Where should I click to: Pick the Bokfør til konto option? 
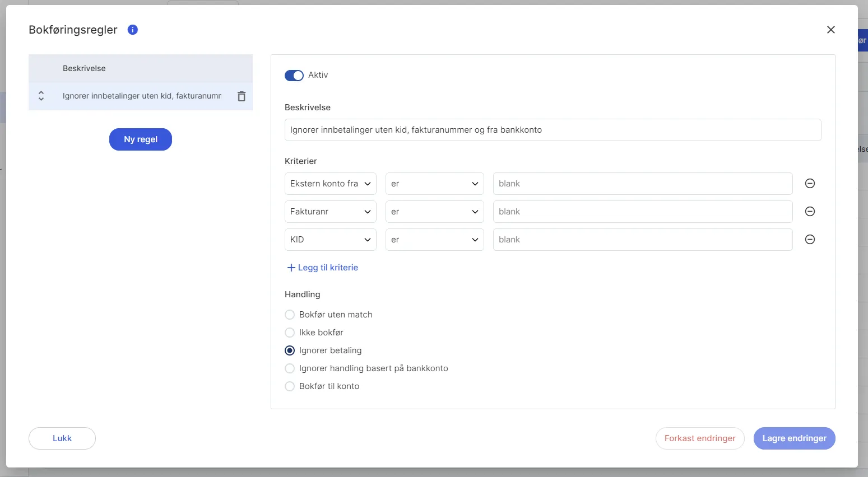click(x=290, y=386)
